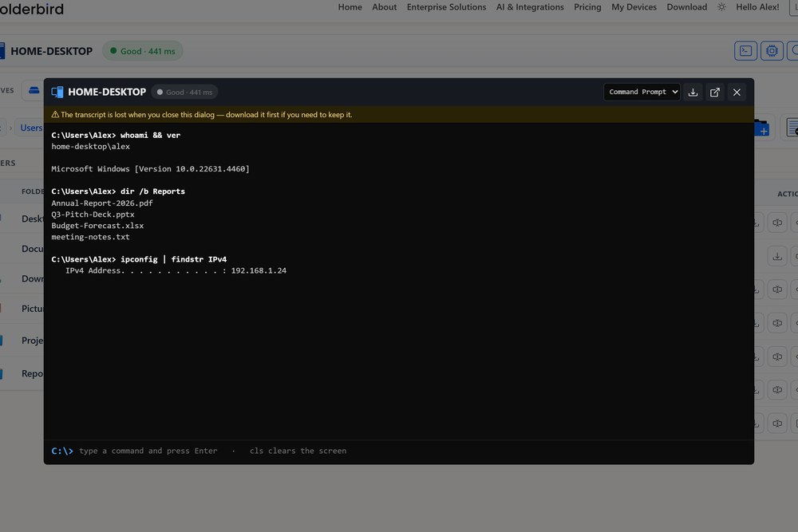Click the HOME-DESKTOP dialog title
This screenshot has width=798, height=532.
(107, 92)
